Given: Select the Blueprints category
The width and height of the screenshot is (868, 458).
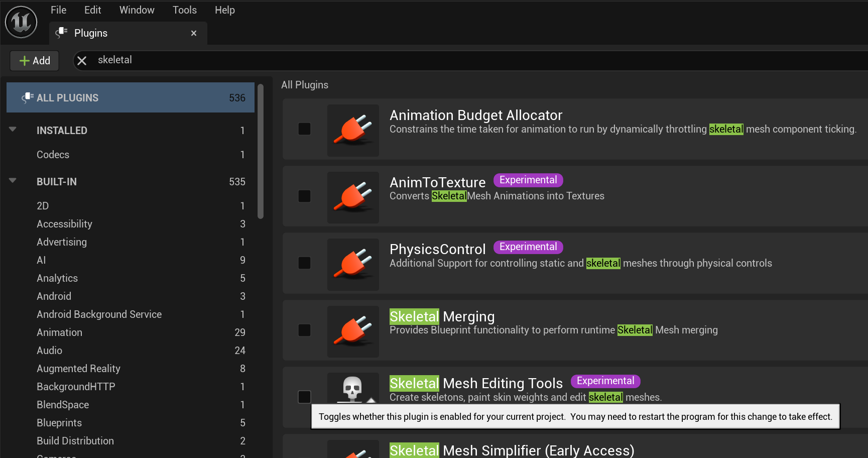Looking at the screenshot, I should tap(131, 423).
